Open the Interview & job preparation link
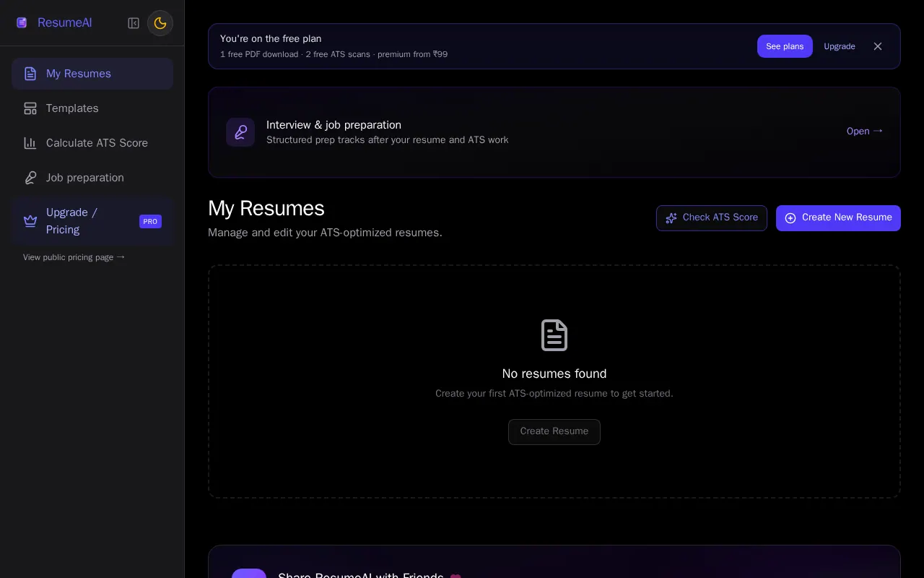924x578 pixels. 865,131
